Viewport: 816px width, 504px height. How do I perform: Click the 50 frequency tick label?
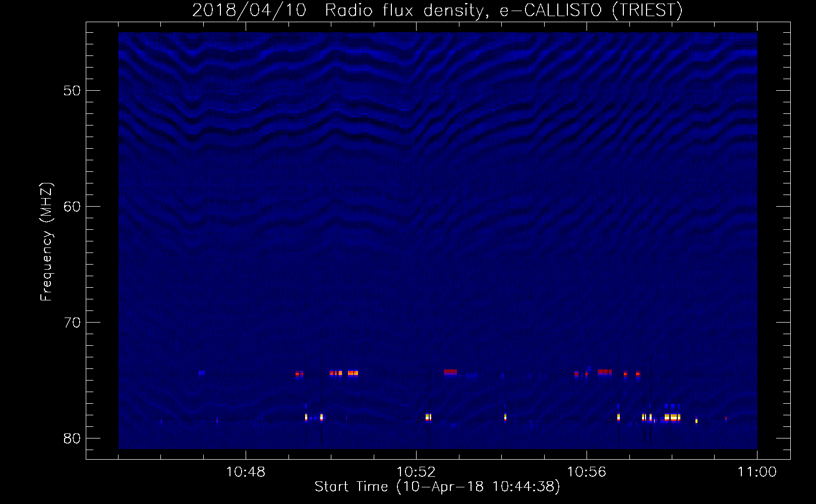tap(72, 91)
